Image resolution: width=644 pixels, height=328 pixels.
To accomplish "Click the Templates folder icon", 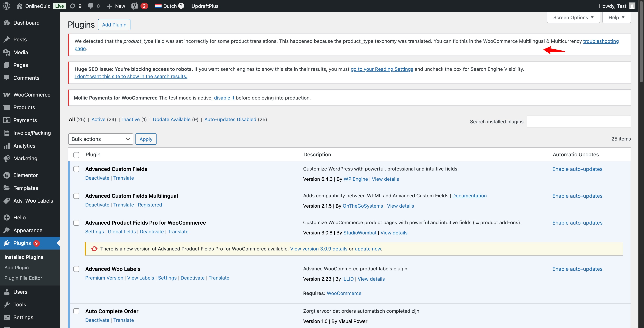I will click(7, 188).
